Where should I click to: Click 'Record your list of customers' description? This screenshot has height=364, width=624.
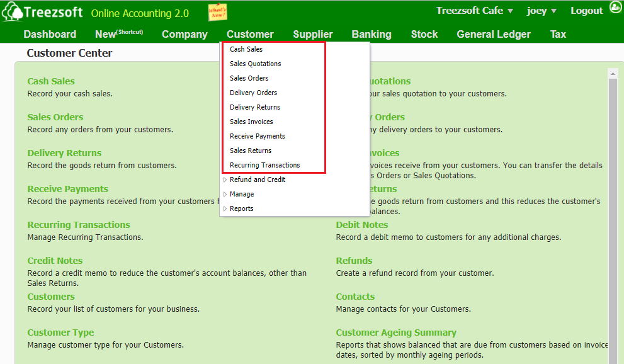click(x=113, y=309)
